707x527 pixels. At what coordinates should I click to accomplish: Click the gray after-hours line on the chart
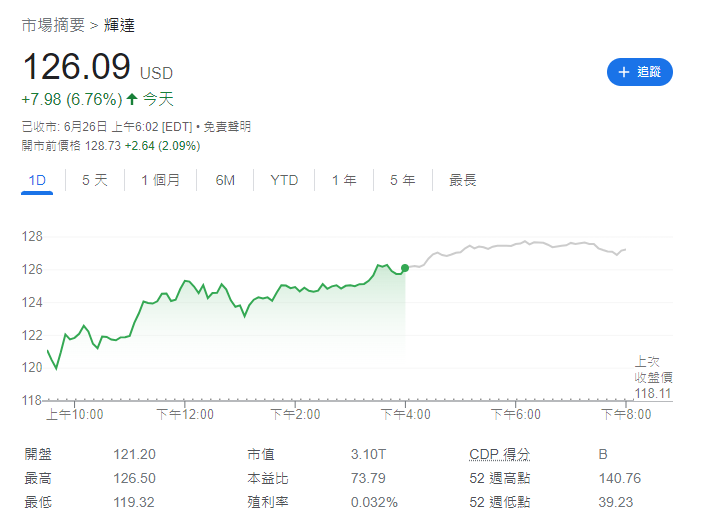(520, 244)
